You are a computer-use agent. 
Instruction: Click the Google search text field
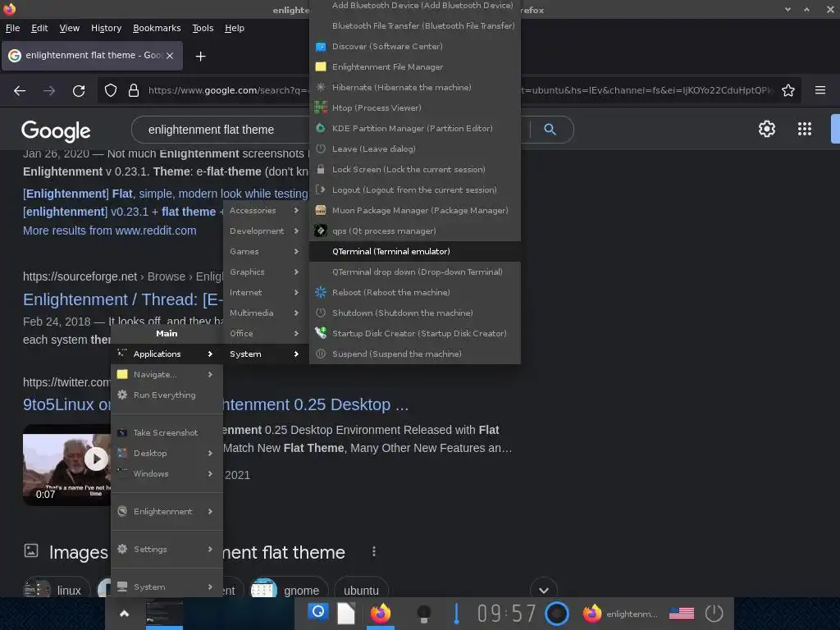pos(220,130)
